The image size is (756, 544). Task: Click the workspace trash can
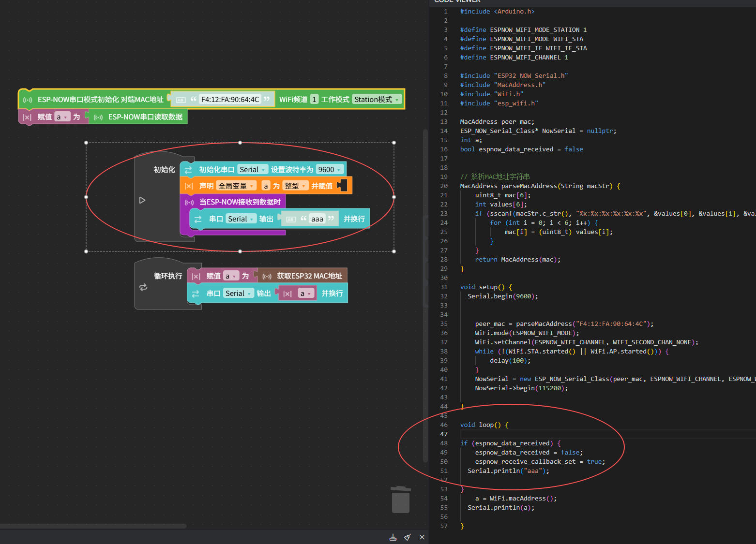400,500
